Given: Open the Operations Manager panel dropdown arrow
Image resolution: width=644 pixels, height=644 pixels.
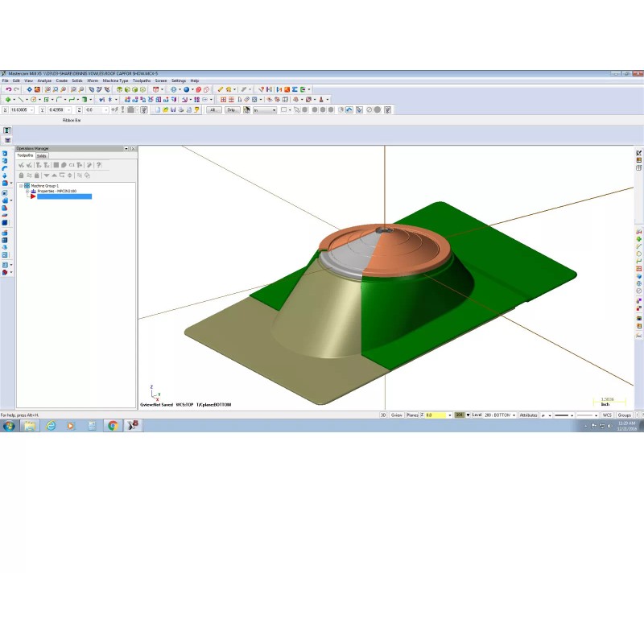Looking at the screenshot, I should pos(126,148).
